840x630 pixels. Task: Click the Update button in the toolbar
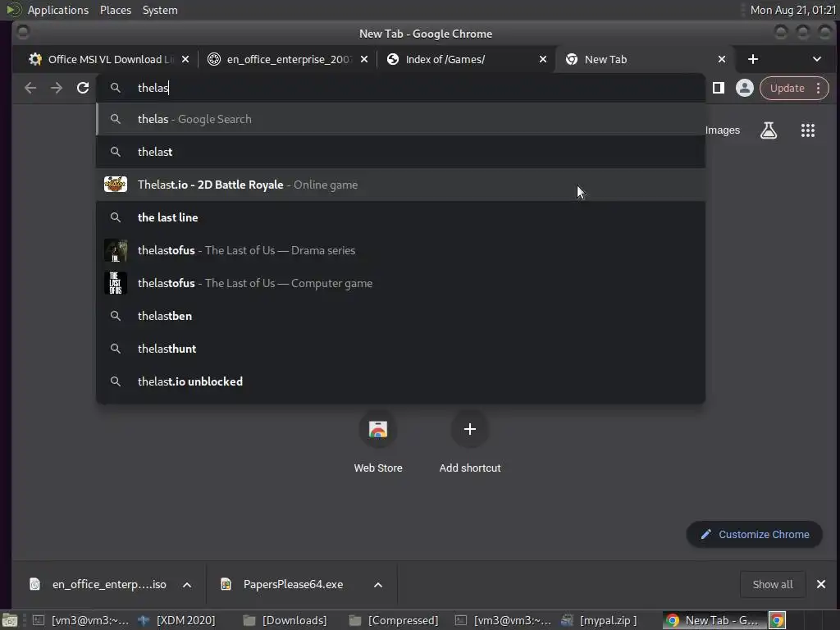[787, 88]
